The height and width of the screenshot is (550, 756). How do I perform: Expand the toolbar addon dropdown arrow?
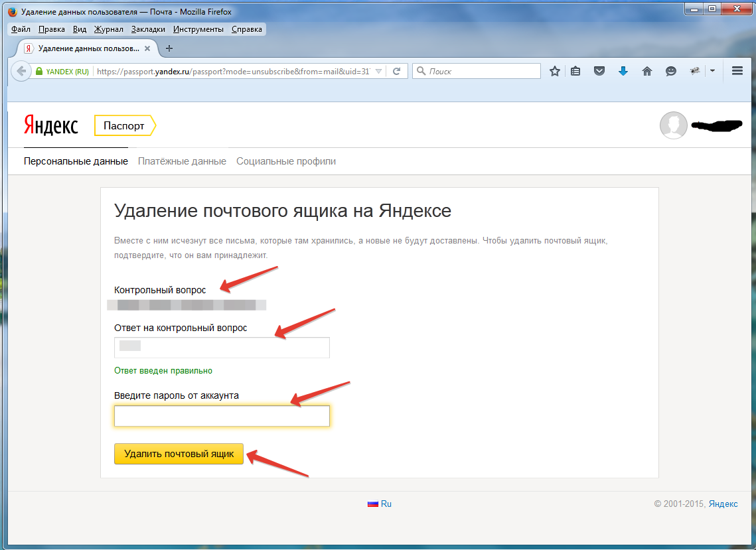coord(712,71)
